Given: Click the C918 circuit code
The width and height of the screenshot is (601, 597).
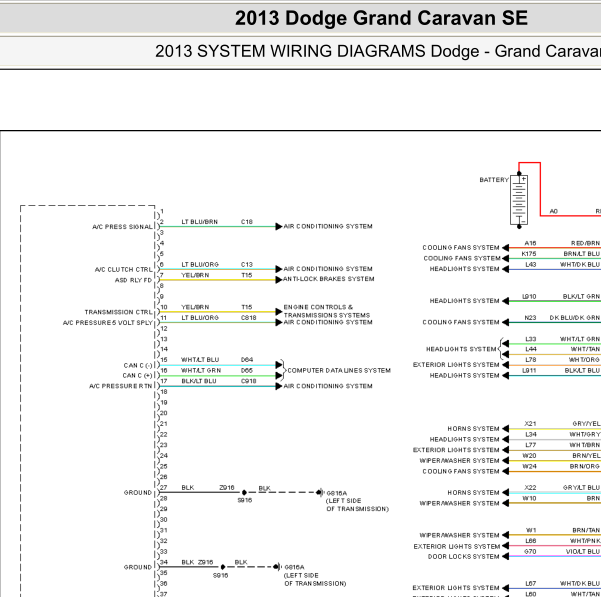Looking at the screenshot, I should point(248,381).
